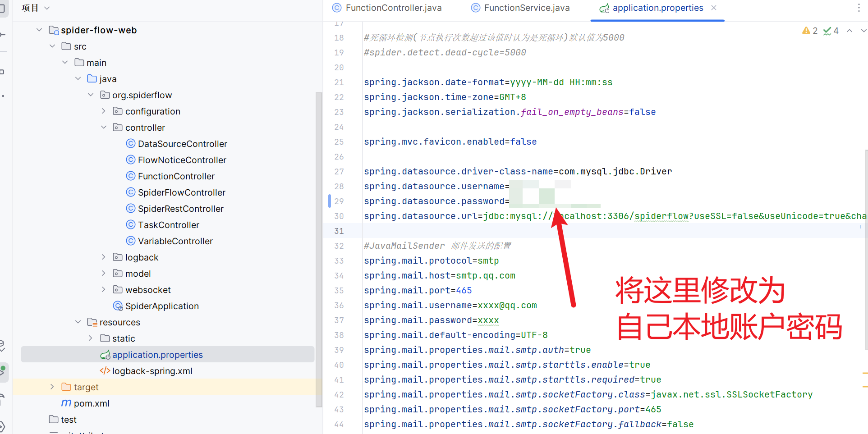The height and width of the screenshot is (434, 868).
Task: Open FunctionController class in tree
Action: click(x=176, y=176)
